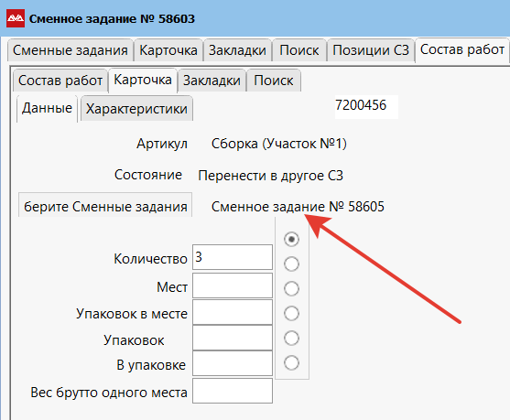Open the inner Состав работ subtab
Screen dimensions: 510x420
click(60, 81)
